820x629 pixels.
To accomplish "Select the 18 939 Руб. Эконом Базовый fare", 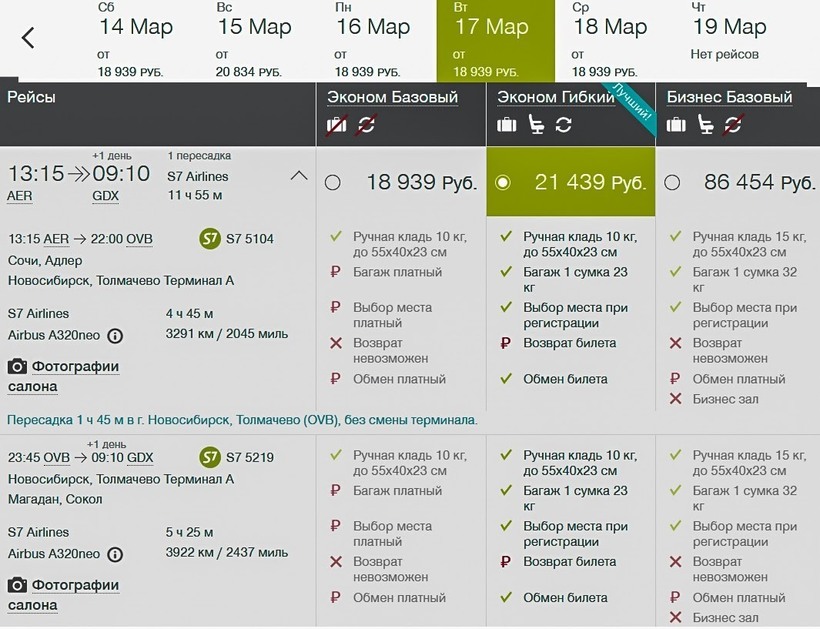I will 333,183.
